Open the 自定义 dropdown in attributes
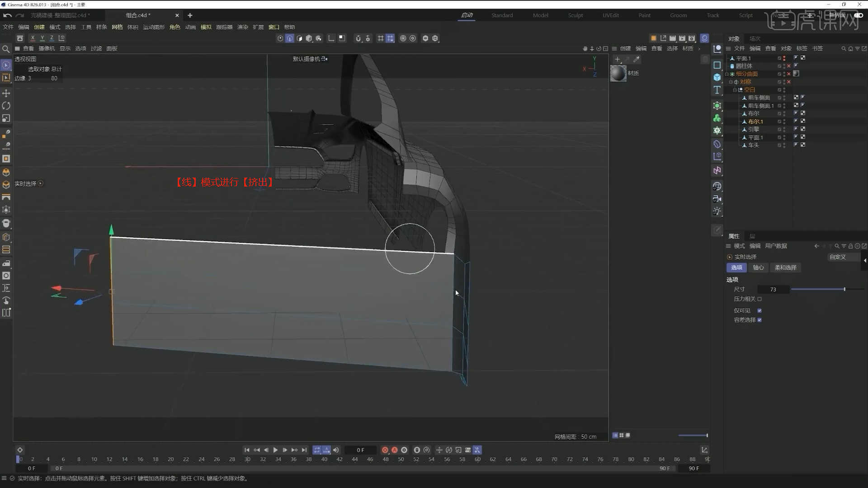This screenshot has height=488, width=868. pyautogui.click(x=844, y=257)
